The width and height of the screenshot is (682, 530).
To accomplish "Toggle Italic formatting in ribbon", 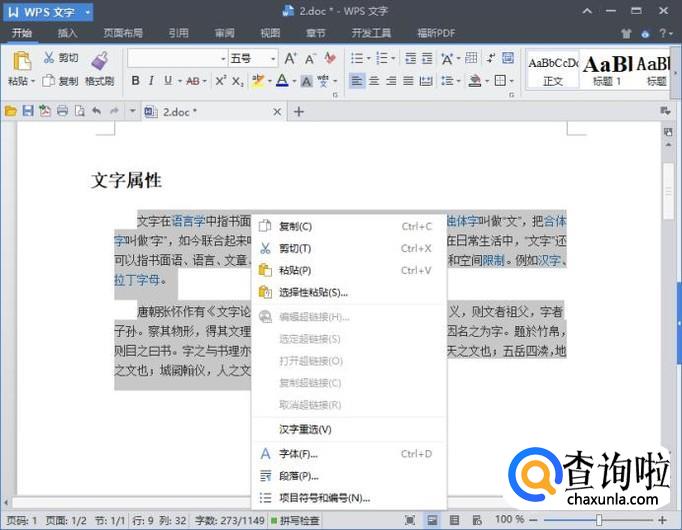I will tap(152, 81).
